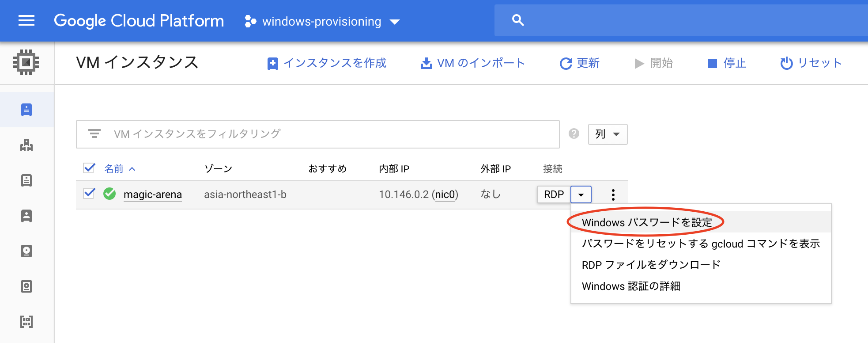Click the asia-northeast1-b zone cell
This screenshot has width=868, height=343.
tap(245, 194)
